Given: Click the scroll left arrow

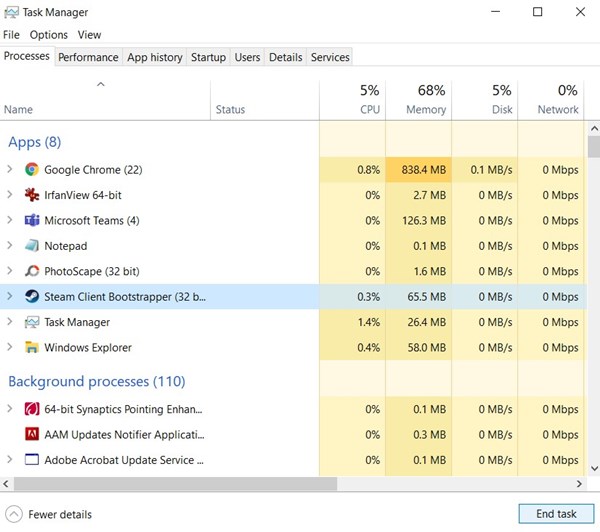Looking at the screenshot, I should pos(6,484).
